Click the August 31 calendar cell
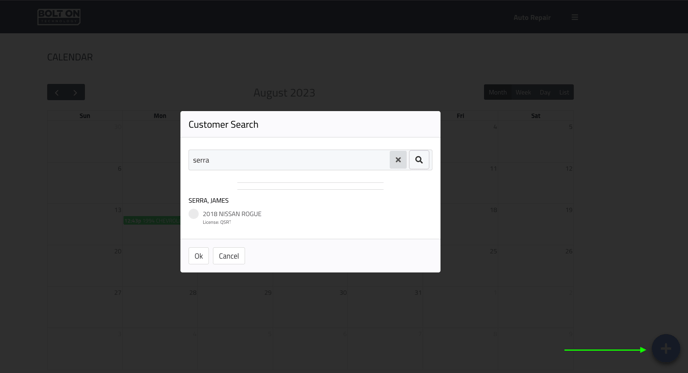 [385, 307]
